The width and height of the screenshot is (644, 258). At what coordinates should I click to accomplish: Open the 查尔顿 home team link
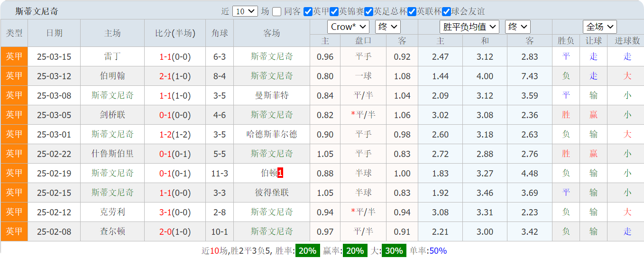click(112, 231)
